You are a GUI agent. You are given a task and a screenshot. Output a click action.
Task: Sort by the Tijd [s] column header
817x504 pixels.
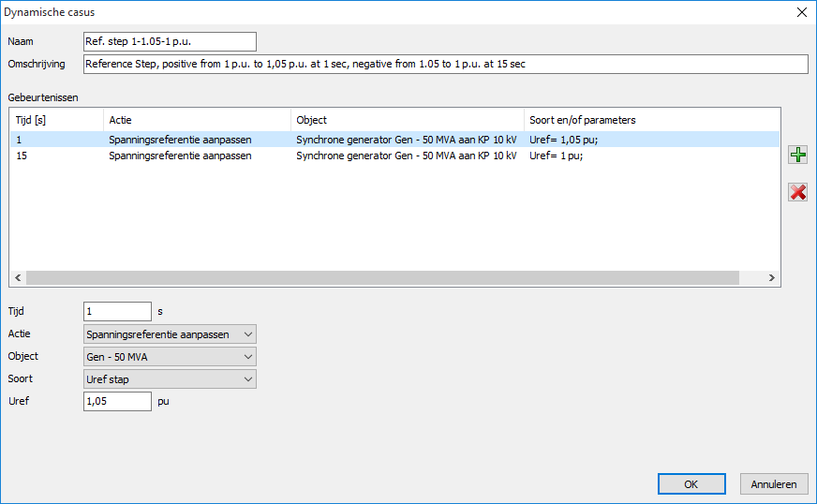[56, 120]
